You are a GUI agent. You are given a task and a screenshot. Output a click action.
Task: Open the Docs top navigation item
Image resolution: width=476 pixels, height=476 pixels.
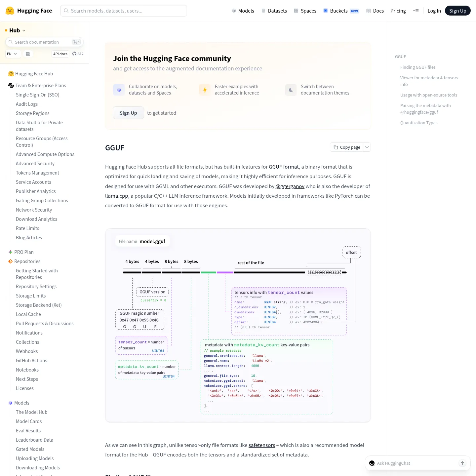[375, 11]
